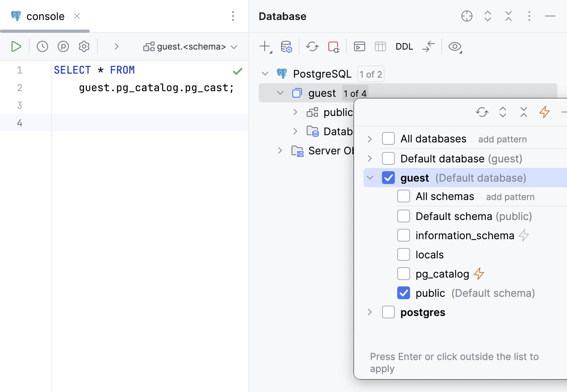Run the SQL query with the green play button
567x392 pixels.
(x=16, y=46)
